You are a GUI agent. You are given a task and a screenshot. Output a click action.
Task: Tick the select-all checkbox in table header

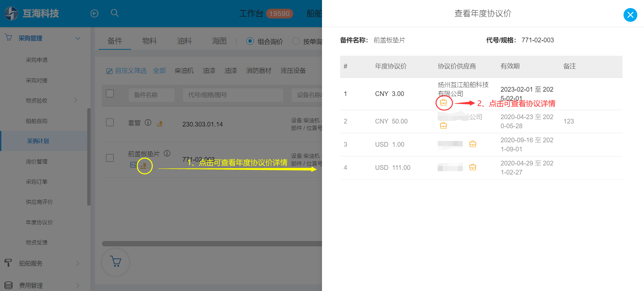click(x=110, y=94)
